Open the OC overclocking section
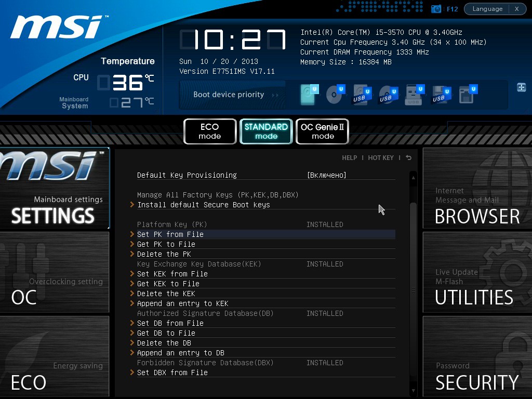This screenshot has height=399, width=532. (x=55, y=272)
